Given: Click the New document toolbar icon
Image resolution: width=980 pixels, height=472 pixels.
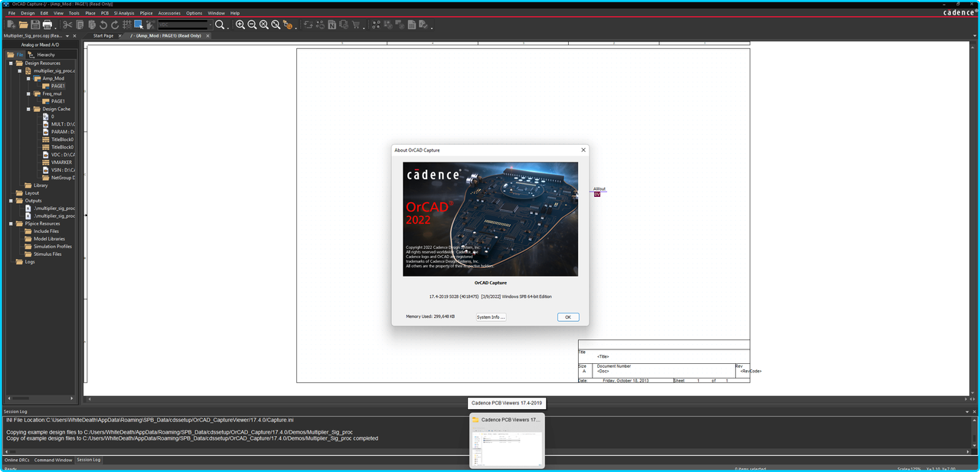Looking at the screenshot, I should click(11, 25).
